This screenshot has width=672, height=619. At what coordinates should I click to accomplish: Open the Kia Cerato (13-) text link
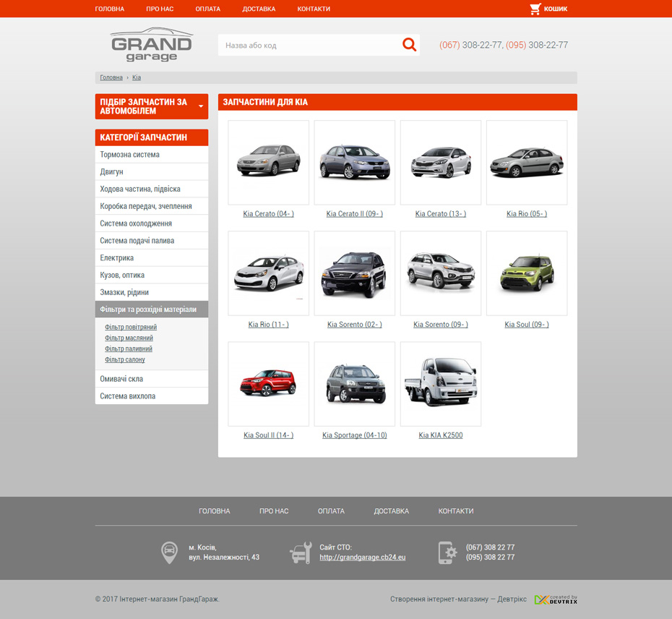(x=441, y=213)
